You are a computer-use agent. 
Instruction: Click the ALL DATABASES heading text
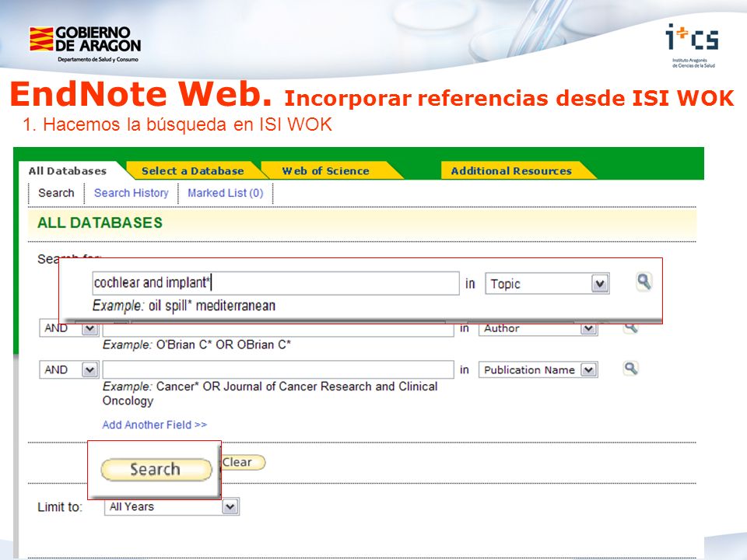100,223
